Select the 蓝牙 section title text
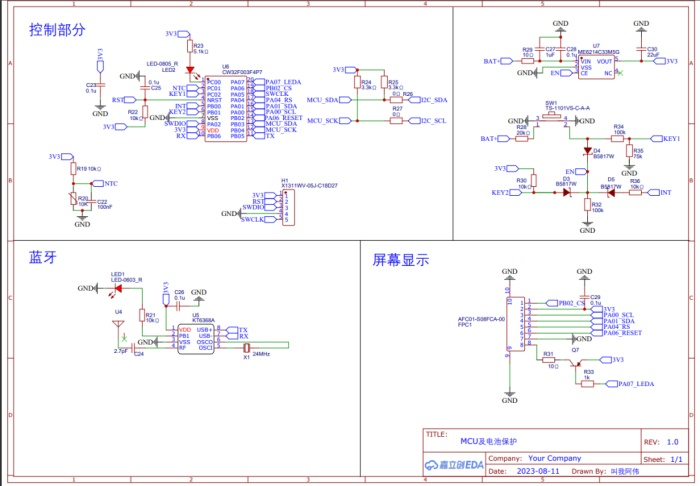Viewport: 700px width, 486px height. pos(43,258)
